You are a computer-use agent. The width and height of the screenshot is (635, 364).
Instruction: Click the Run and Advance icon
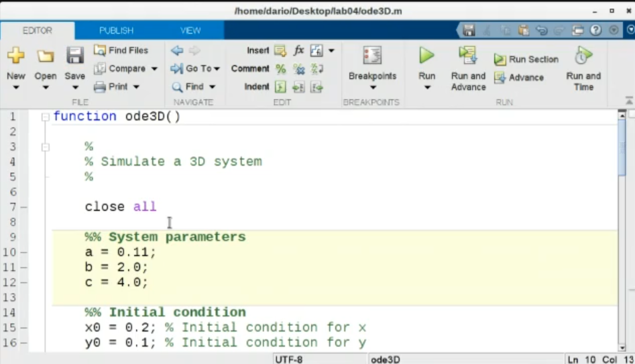pyautogui.click(x=468, y=56)
